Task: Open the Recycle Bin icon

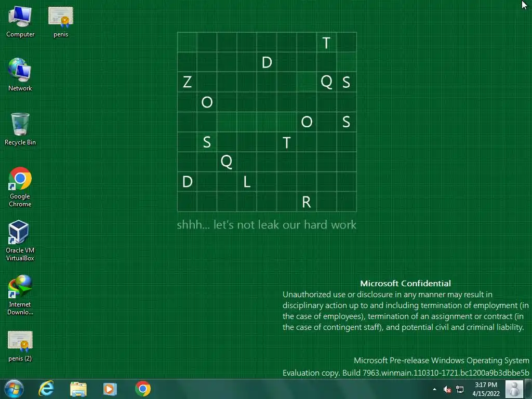Action: coord(20,129)
